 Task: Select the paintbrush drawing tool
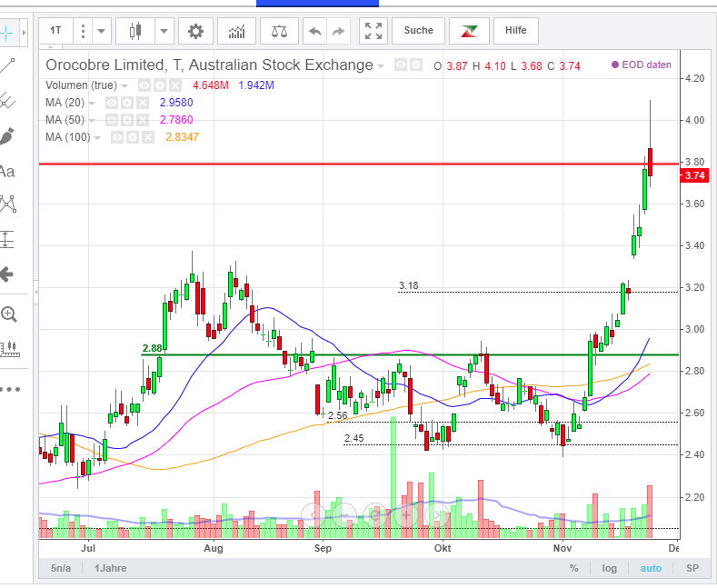8,136
